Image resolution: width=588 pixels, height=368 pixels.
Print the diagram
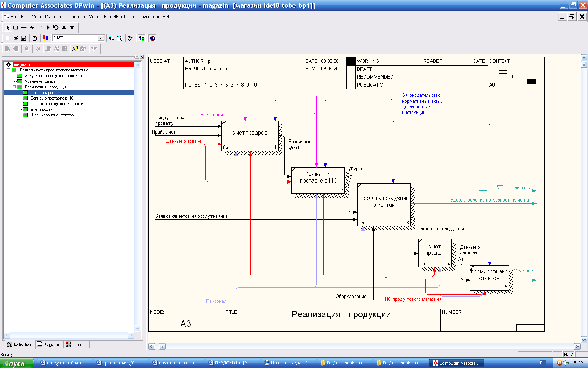[35, 38]
